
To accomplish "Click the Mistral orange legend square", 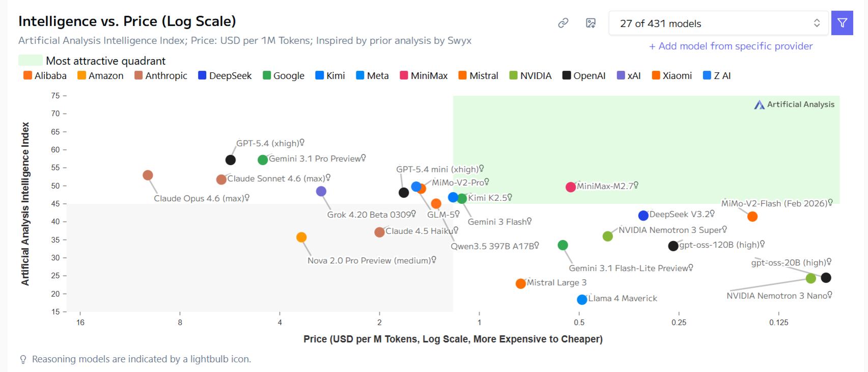I will [462, 75].
